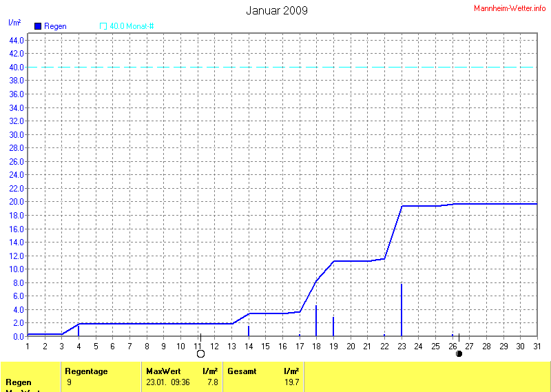The height and width of the screenshot is (392, 551).
Task: Click the 40.0 label on y-axis
Action: pyautogui.click(x=17, y=67)
